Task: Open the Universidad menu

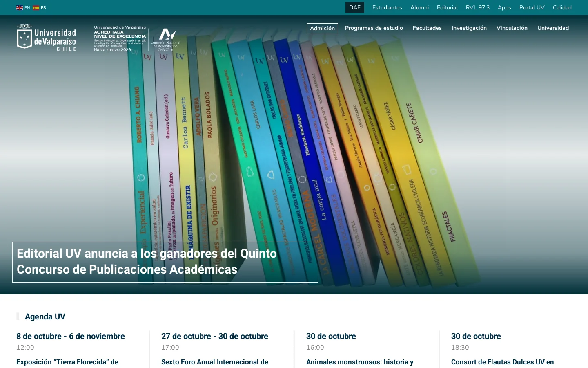Action: click(553, 28)
